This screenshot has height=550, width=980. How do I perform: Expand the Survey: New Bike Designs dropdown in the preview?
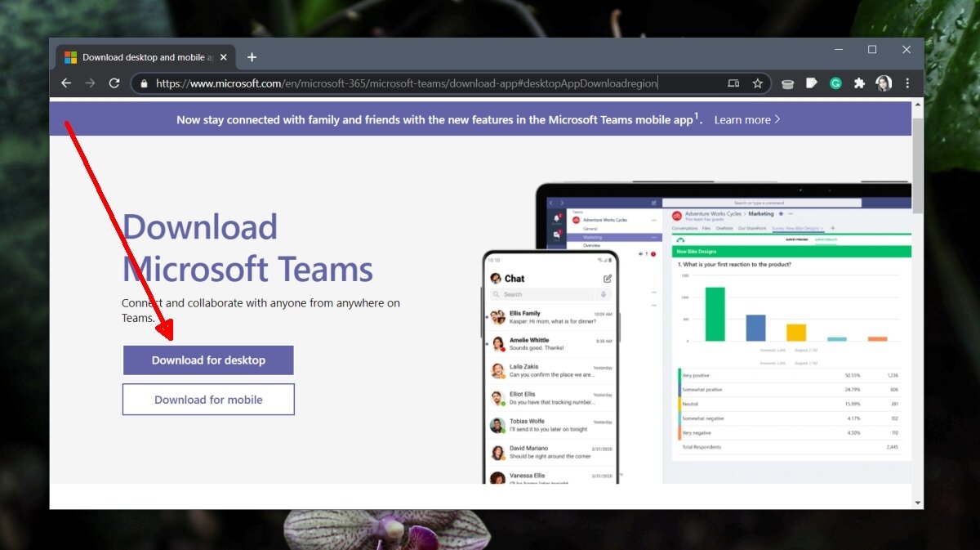coord(822,228)
